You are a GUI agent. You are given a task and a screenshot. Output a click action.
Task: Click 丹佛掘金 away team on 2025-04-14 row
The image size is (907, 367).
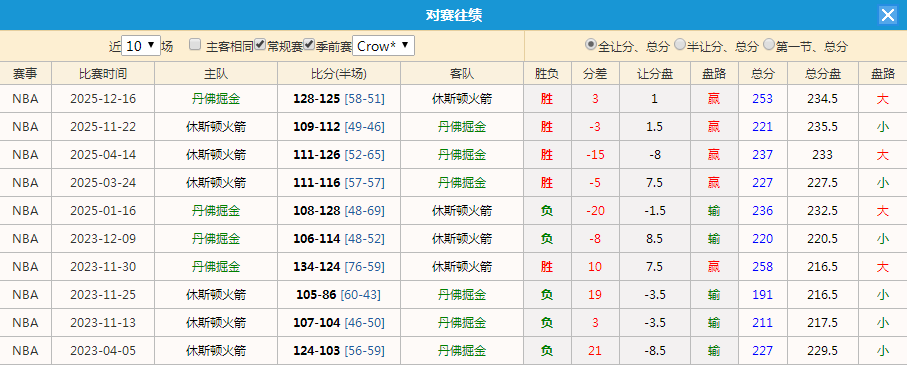click(x=462, y=155)
